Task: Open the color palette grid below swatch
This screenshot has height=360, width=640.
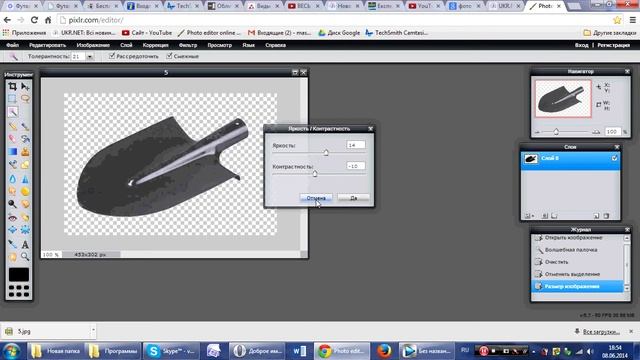Action: pos(19,291)
